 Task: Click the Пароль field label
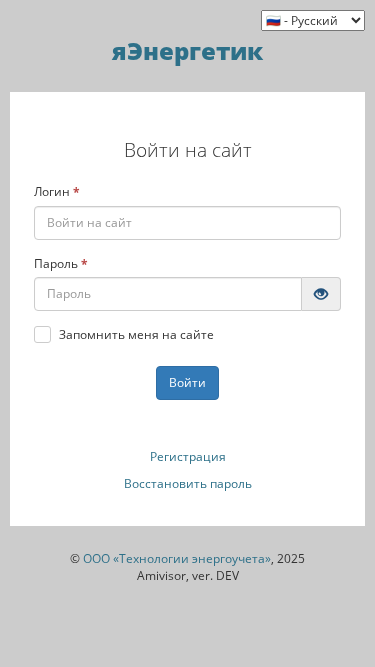pyautogui.click(x=56, y=264)
